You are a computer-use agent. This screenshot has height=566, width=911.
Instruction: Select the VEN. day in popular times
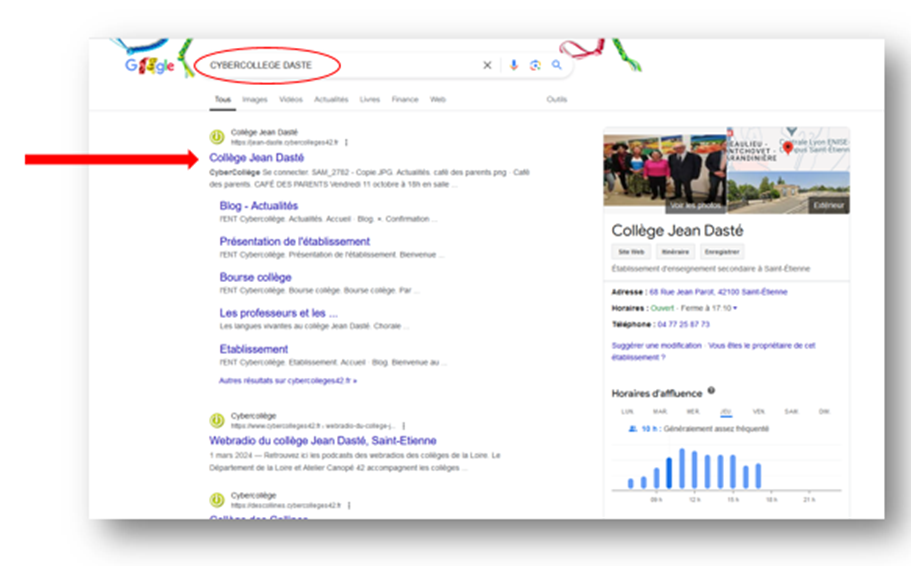click(758, 412)
